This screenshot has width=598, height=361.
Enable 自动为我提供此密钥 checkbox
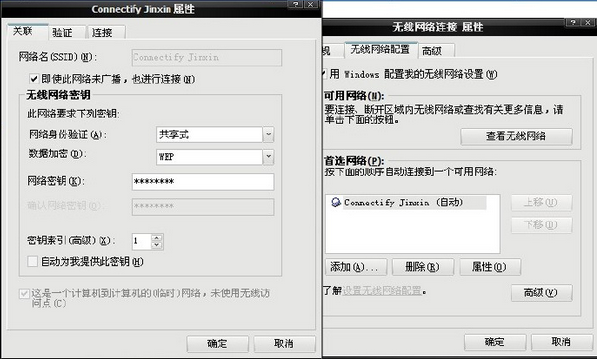(33, 262)
